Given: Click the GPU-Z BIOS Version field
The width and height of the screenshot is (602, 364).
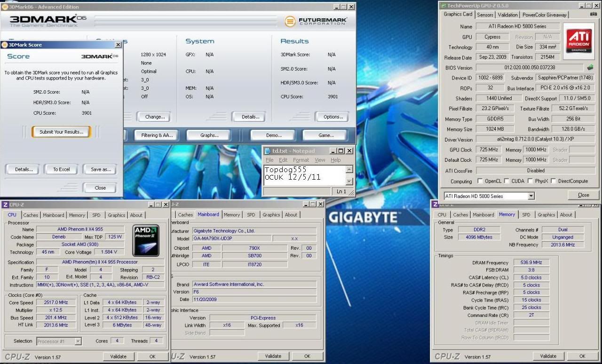Looking at the screenshot, I should [x=530, y=68].
